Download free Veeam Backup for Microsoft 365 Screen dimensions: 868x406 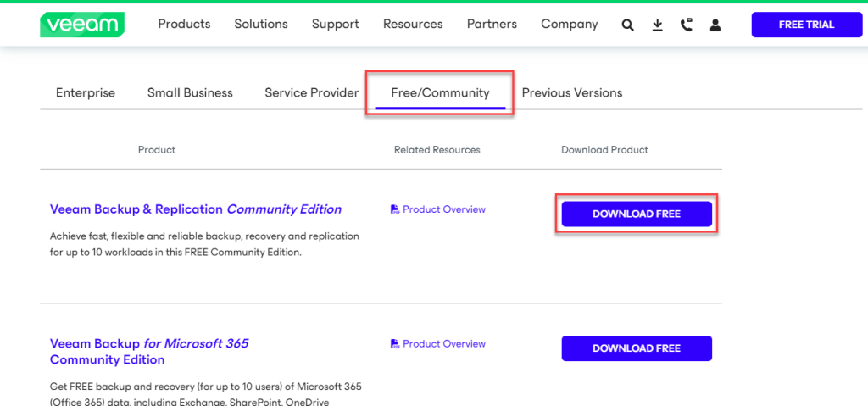pos(636,348)
